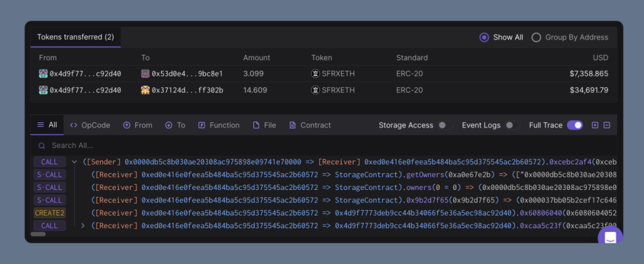Click the avatar icon for 0x53d0e4...9bc8e1
The image size is (644, 264).
145,74
